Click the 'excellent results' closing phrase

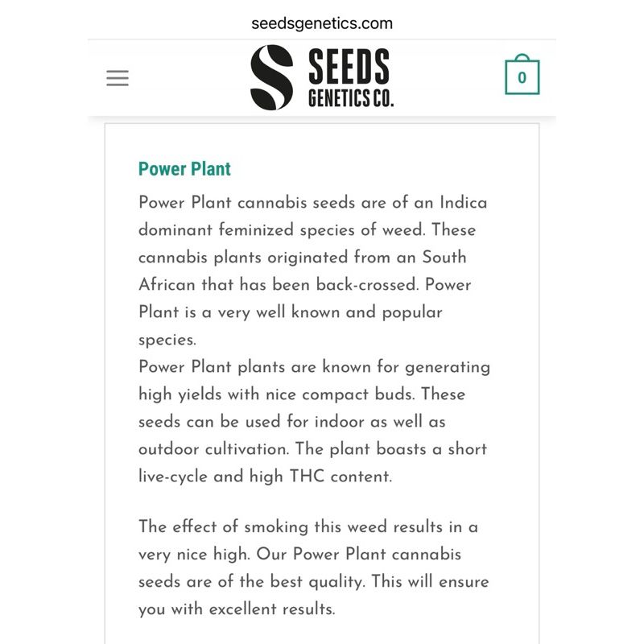coord(271,609)
